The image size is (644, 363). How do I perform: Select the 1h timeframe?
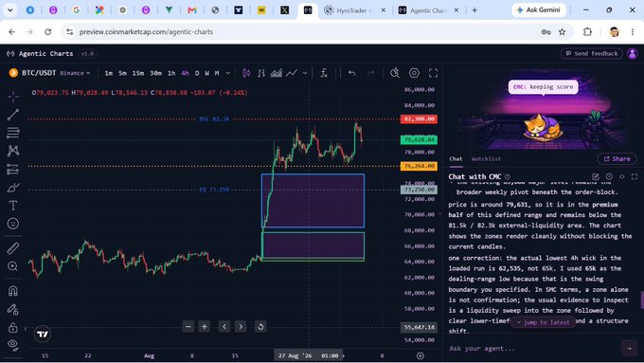click(x=171, y=73)
